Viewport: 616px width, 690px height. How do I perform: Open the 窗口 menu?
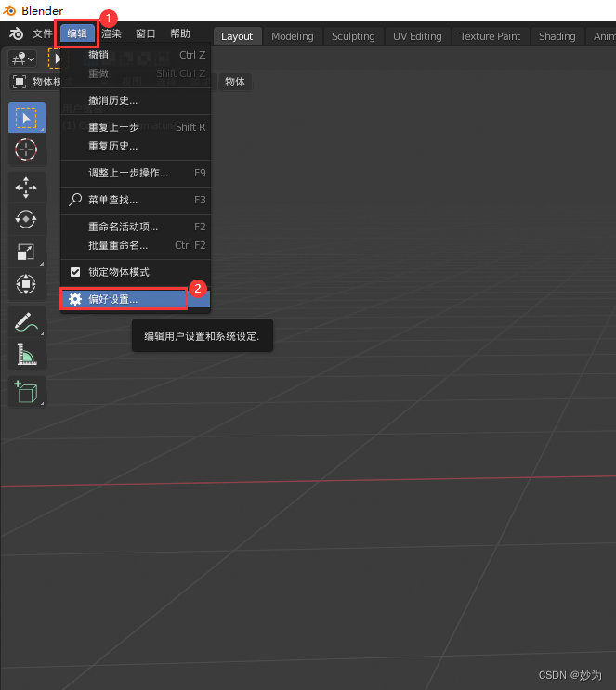click(x=145, y=33)
